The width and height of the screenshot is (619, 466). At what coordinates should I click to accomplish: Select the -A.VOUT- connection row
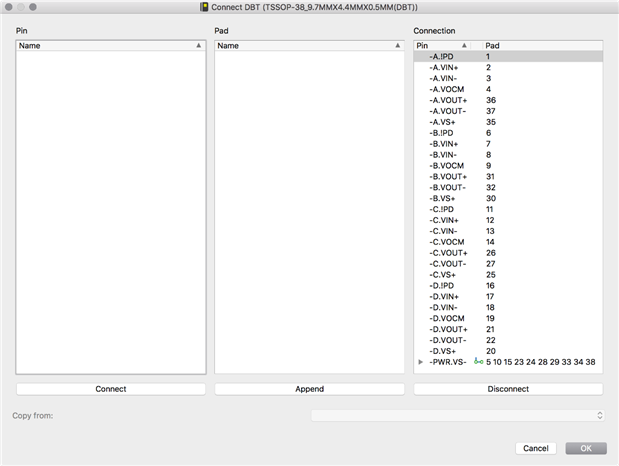point(508,111)
